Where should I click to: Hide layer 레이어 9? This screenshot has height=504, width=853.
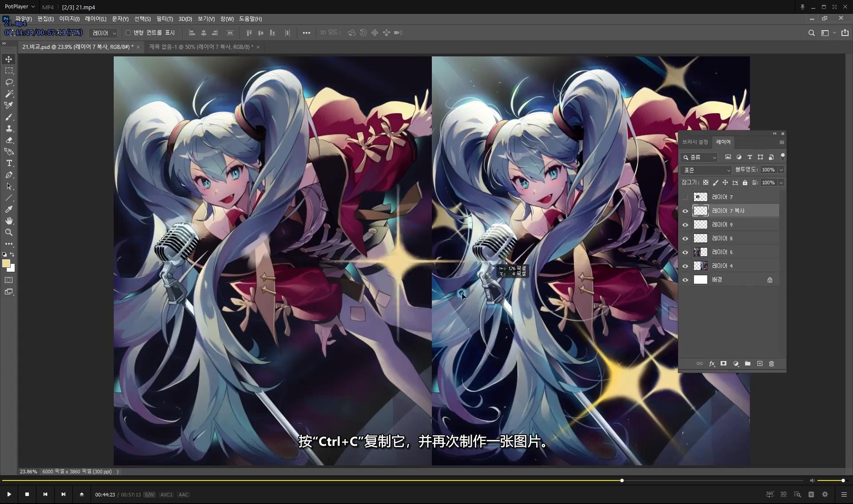tap(685, 225)
